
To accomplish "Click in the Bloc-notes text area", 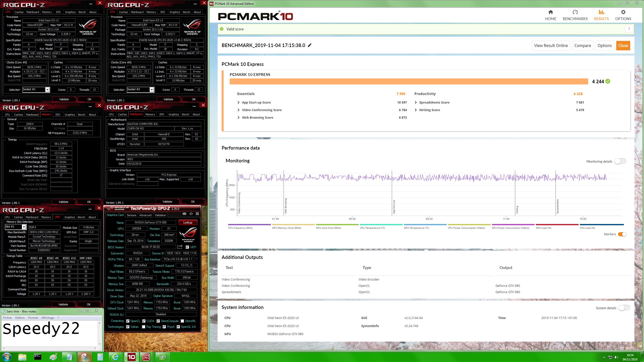I will point(50,333).
